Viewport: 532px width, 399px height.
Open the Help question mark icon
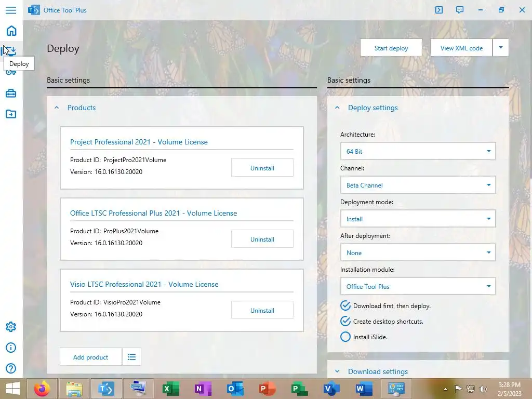point(11,368)
